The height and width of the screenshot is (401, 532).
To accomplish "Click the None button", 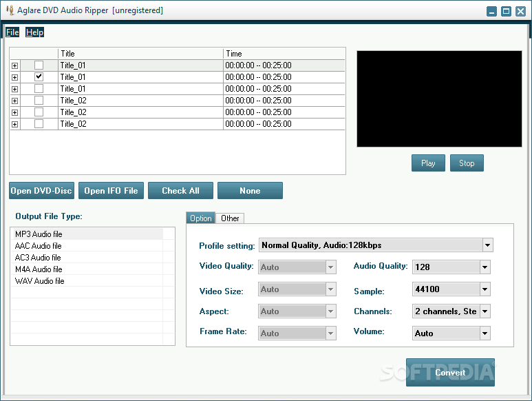I will [250, 190].
